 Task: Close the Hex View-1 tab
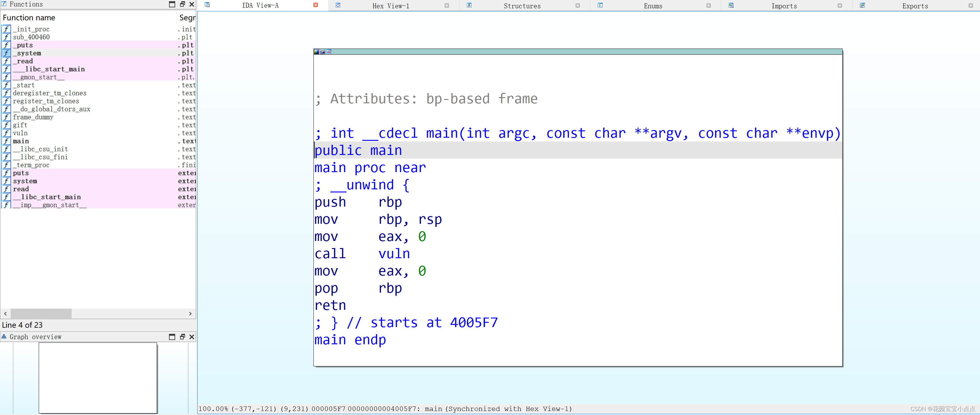pyautogui.click(x=447, y=5)
